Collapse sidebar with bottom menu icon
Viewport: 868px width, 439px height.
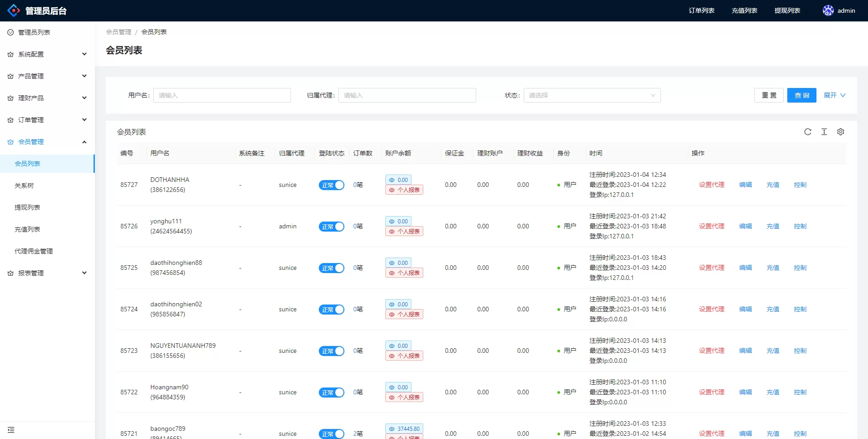point(11,430)
